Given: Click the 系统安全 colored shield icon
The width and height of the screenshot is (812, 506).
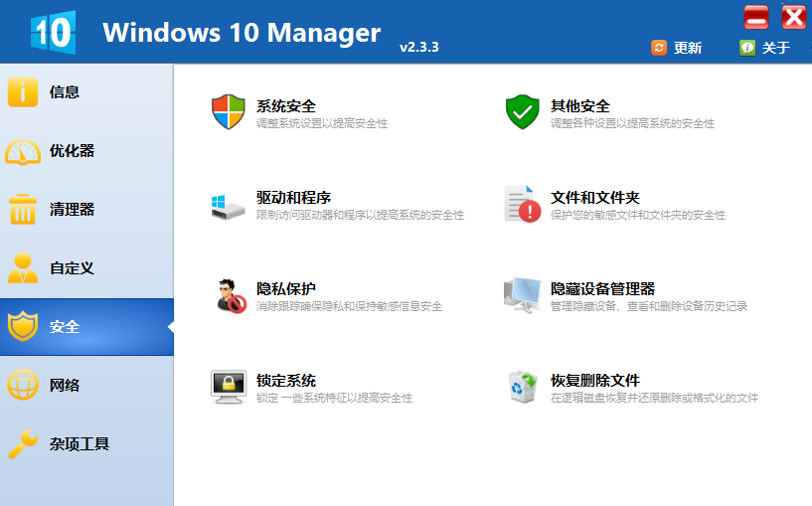Looking at the screenshot, I should 228,112.
